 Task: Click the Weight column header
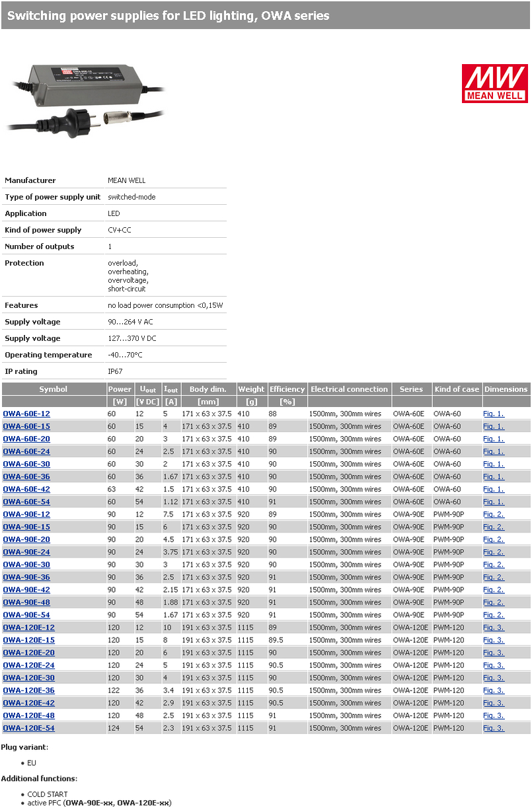(x=251, y=389)
